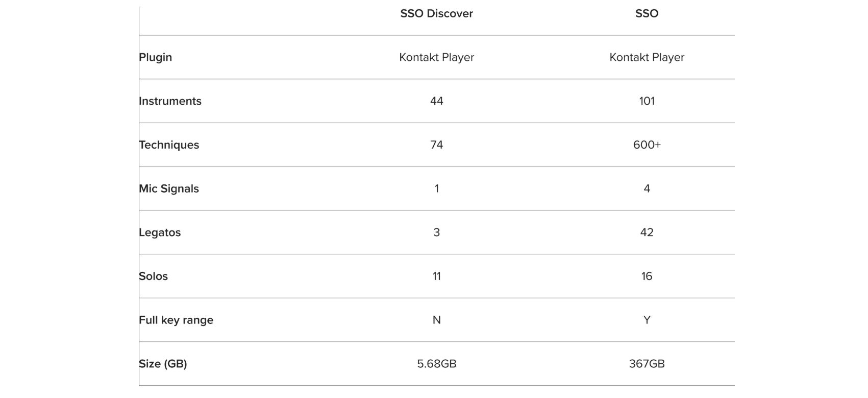
Task: Click the 42 legatos value
Action: [647, 232]
